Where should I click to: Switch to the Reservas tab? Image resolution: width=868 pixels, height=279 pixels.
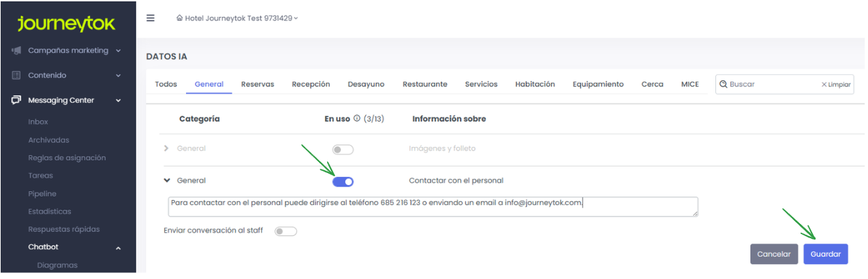coord(258,84)
